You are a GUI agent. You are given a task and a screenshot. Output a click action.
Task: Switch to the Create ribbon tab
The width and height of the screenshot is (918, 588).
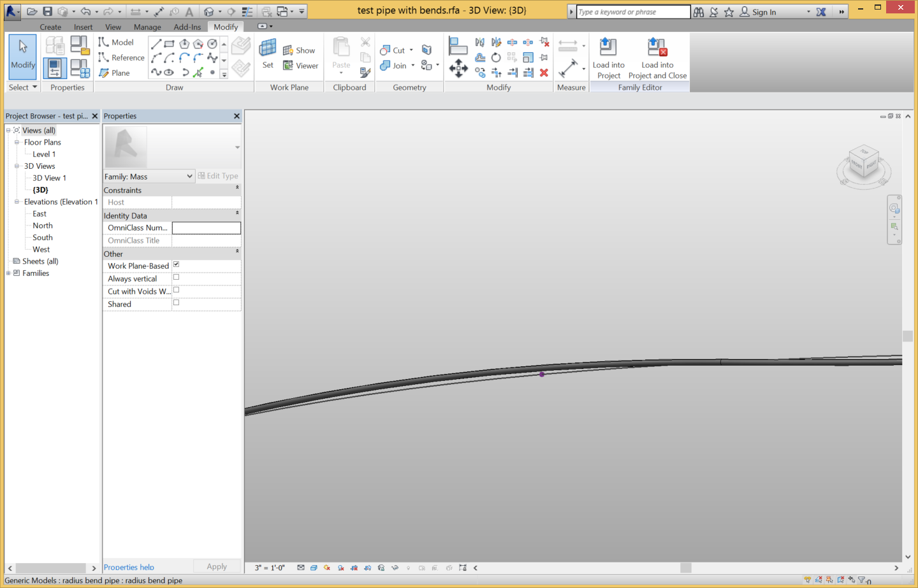(x=50, y=27)
